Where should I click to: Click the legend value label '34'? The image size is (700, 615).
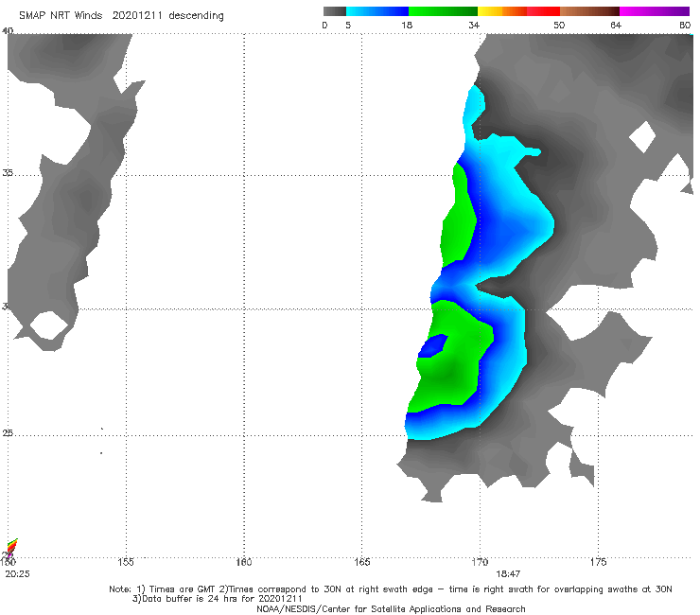pos(474,26)
